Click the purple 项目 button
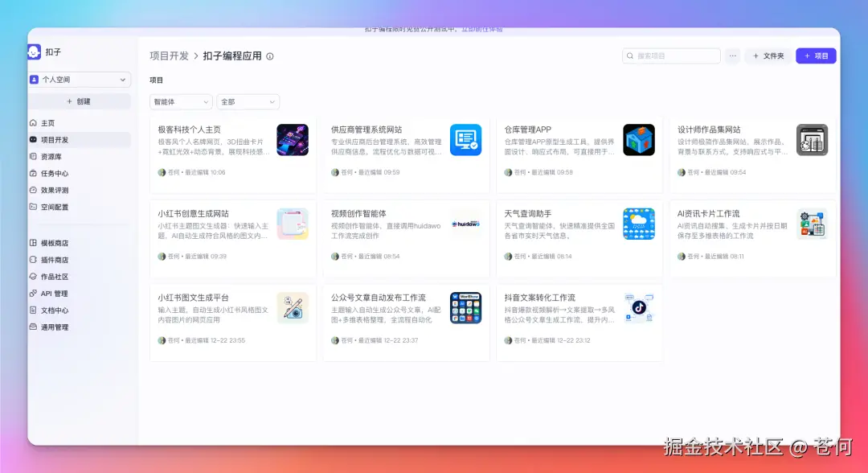 point(816,56)
